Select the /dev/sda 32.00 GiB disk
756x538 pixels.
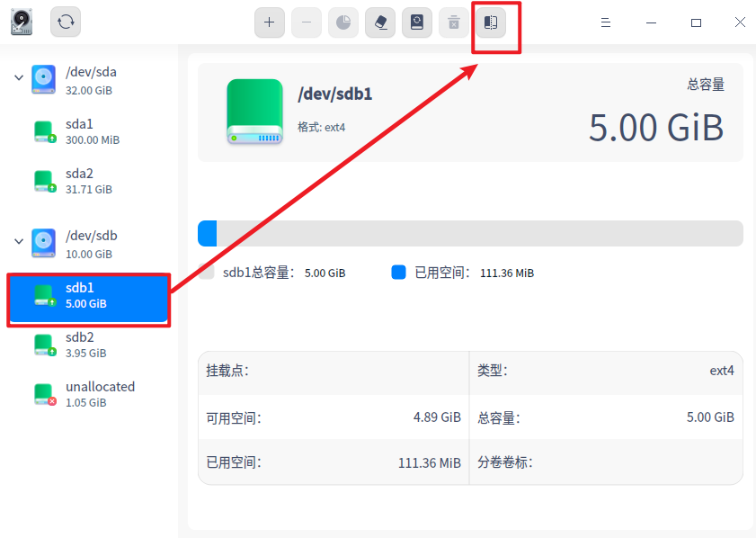pos(89,80)
